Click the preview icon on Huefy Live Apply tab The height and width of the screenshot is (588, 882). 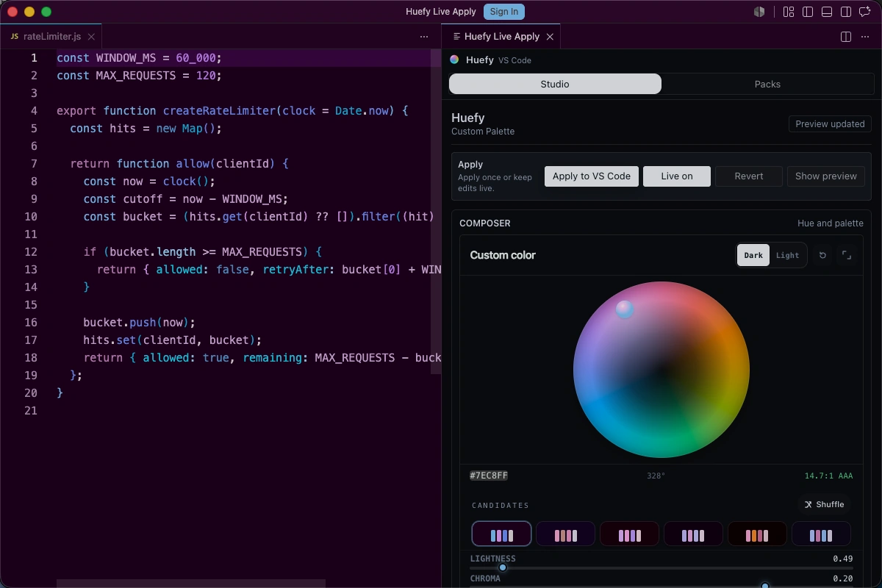(x=456, y=37)
